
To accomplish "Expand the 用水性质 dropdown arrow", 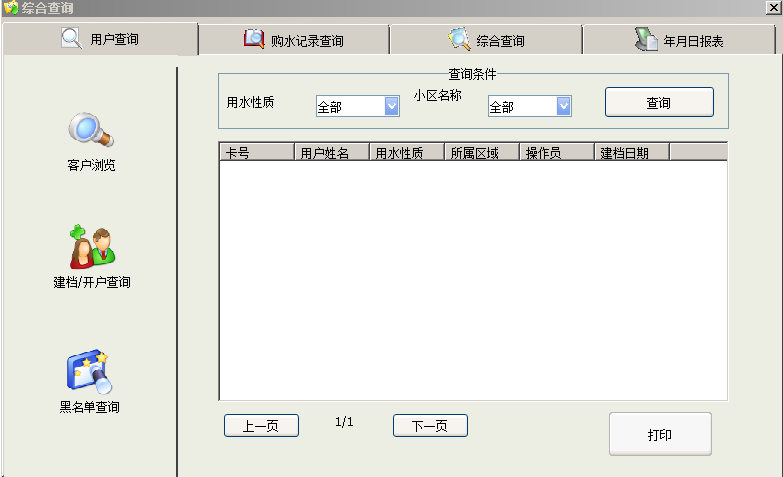I will [x=392, y=106].
